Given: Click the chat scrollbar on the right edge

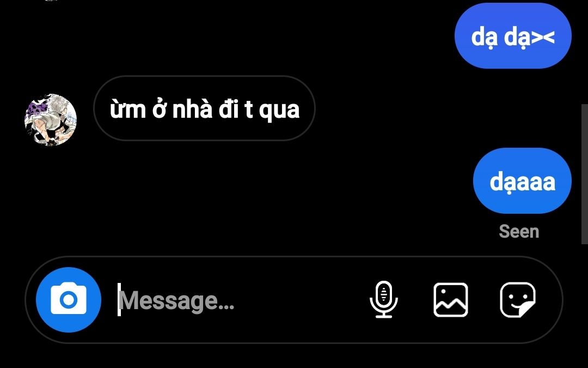Looking at the screenshot, I should tap(584, 174).
